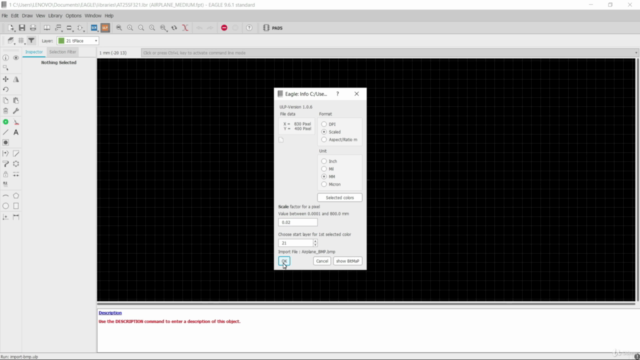Viewport: 640px width, 360px height.
Task: Open the Library menu
Action: [x=55, y=16]
